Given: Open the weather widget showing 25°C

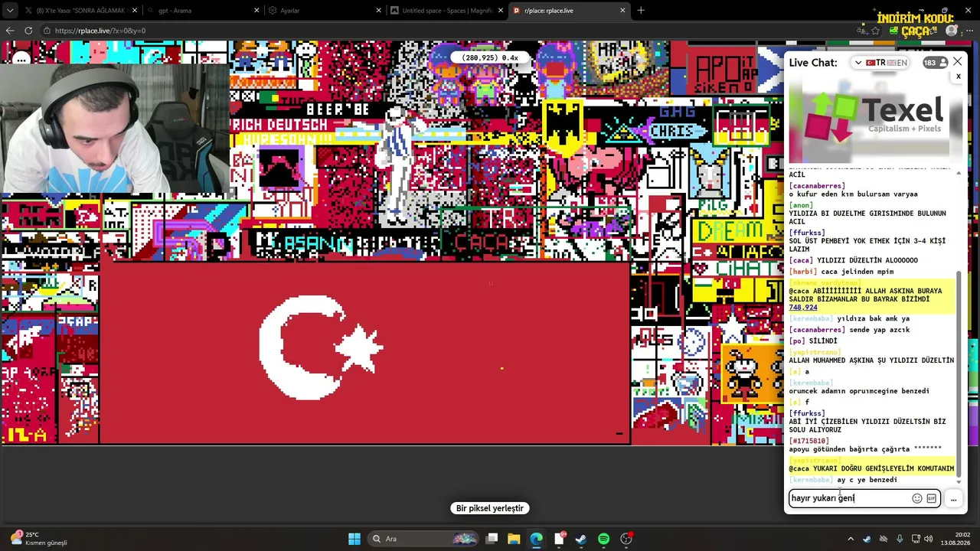Looking at the screenshot, I should [38, 539].
